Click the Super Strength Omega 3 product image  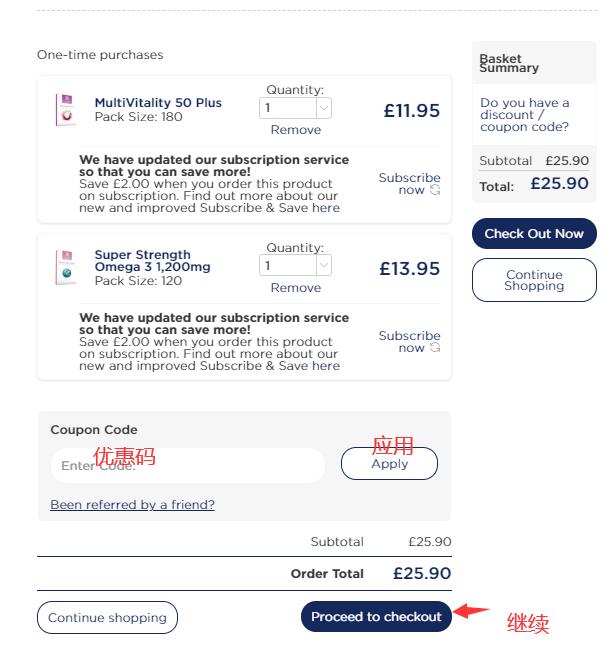[66, 267]
